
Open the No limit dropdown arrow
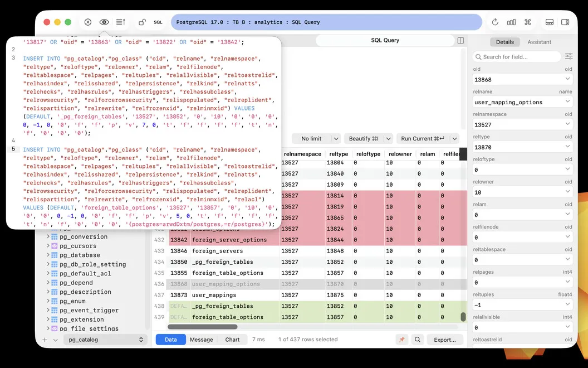336,139
